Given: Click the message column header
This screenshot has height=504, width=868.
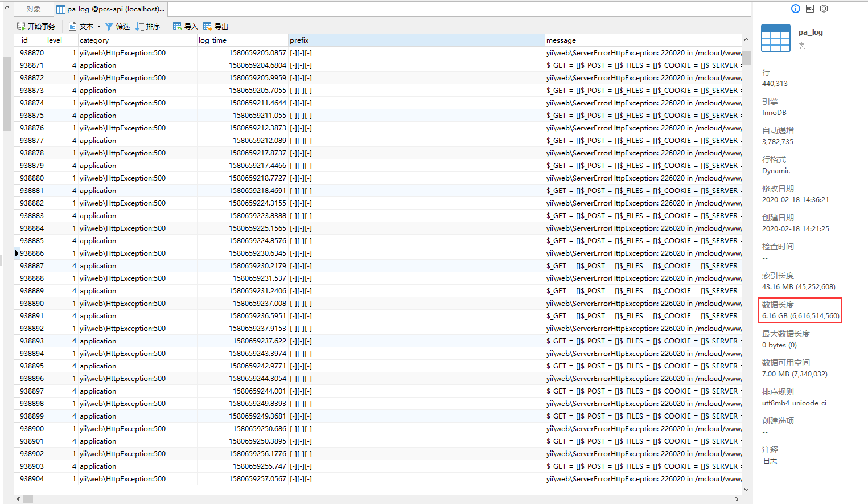Looking at the screenshot, I should coord(643,40).
